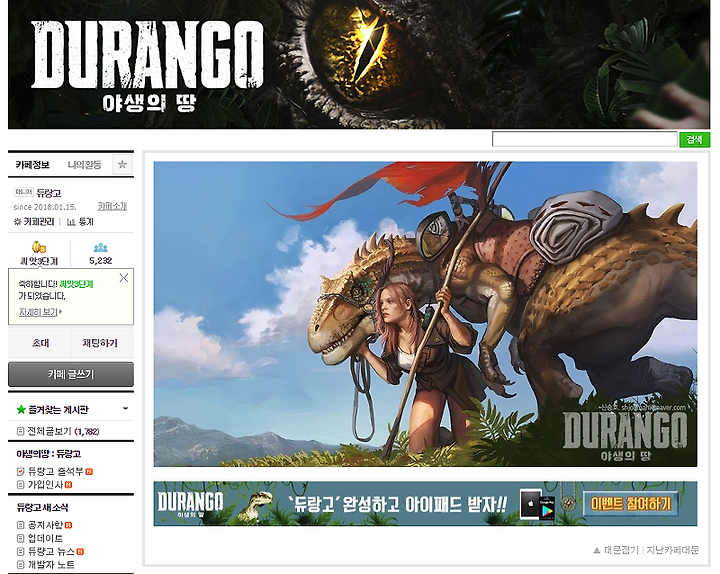Click the DURANGO banner logo
The height and width of the screenshot is (574, 720).
coord(148,65)
